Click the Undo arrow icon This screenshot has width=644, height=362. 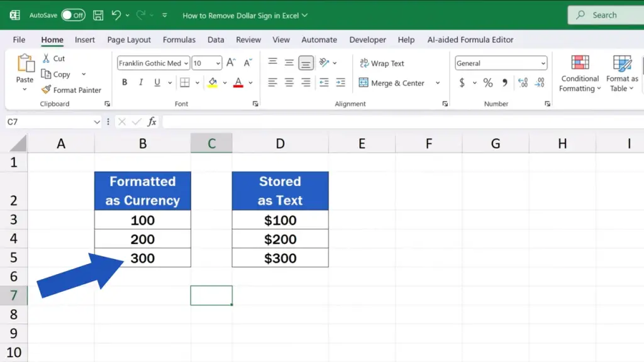coord(116,15)
